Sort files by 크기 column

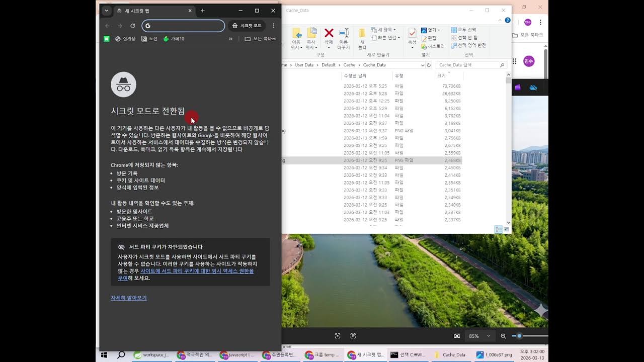[x=449, y=75]
